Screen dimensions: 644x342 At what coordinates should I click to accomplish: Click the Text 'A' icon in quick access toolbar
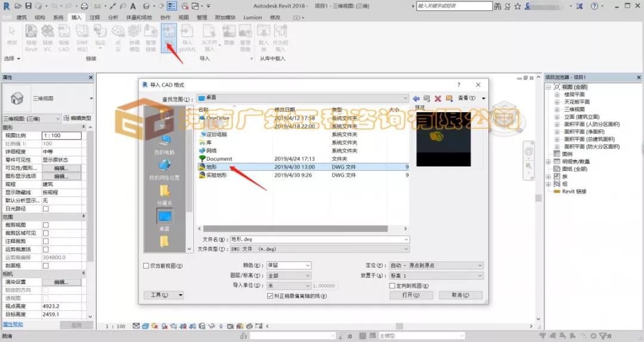[x=133, y=6]
